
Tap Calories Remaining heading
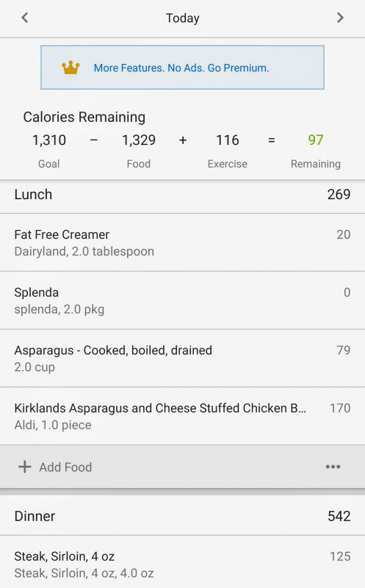coord(84,117)
